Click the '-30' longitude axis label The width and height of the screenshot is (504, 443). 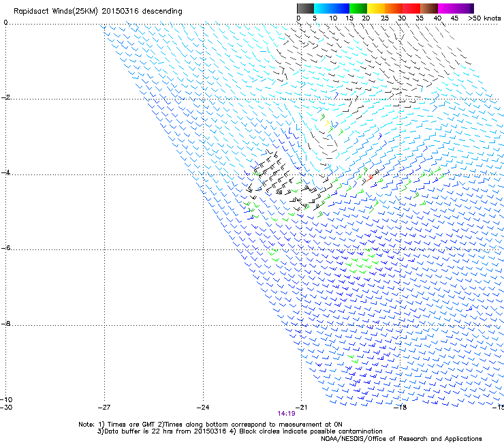[x=6, y=408]
